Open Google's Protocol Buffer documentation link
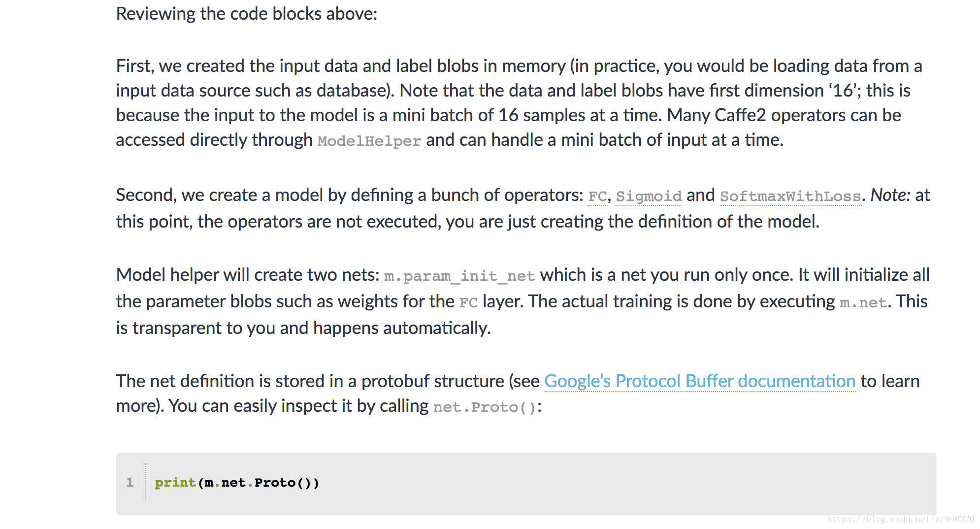 tap(700, 381)
